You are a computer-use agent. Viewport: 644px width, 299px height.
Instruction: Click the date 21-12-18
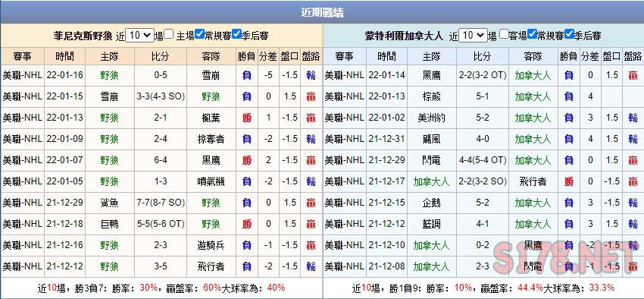pyautogui.click(x=65, y=224)
